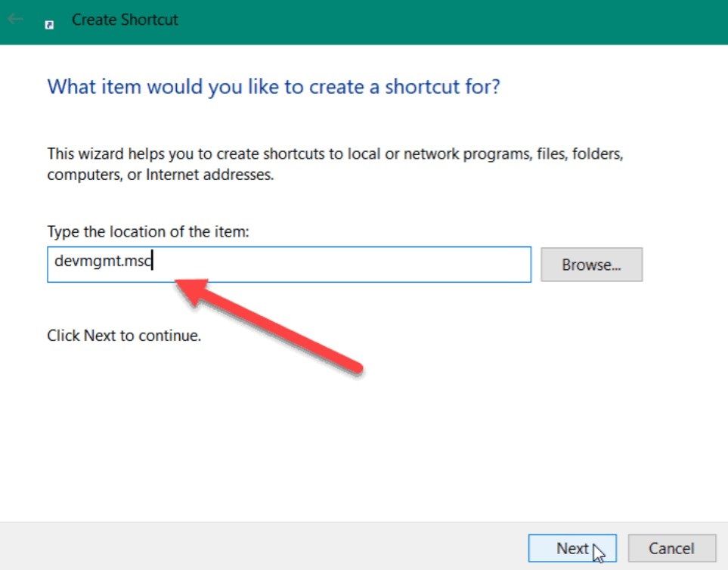Click the devmgmt.msc text in the field
728x570 pixels.
coord(103,262)
